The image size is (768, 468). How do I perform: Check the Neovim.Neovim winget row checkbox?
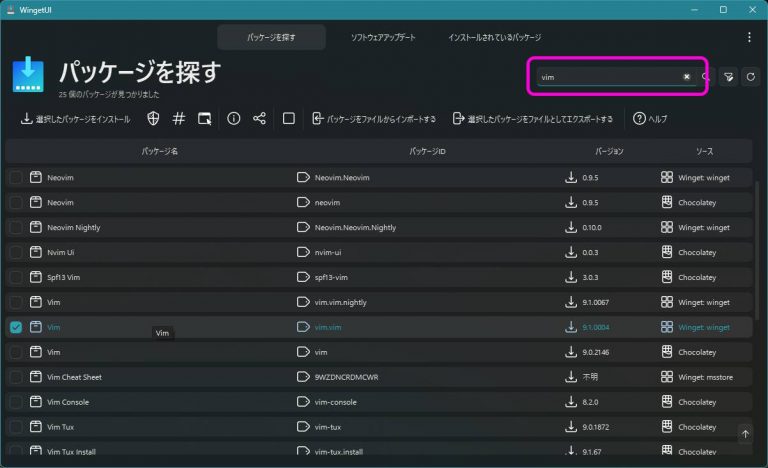pos(16,177)
